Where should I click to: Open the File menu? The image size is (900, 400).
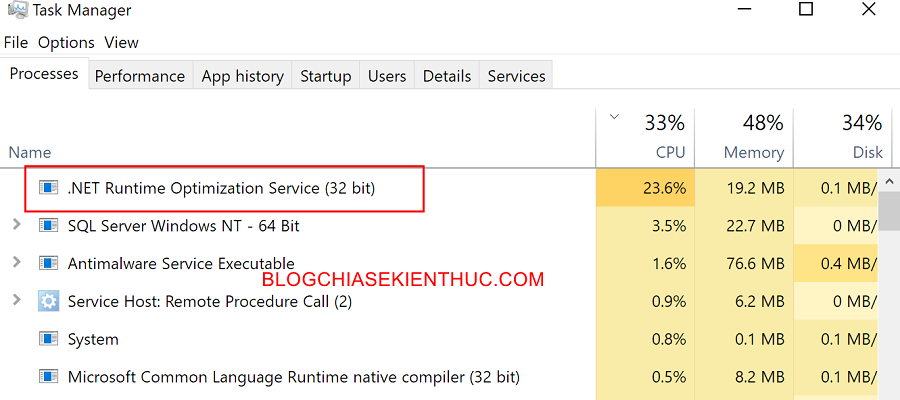pos(15,42)
